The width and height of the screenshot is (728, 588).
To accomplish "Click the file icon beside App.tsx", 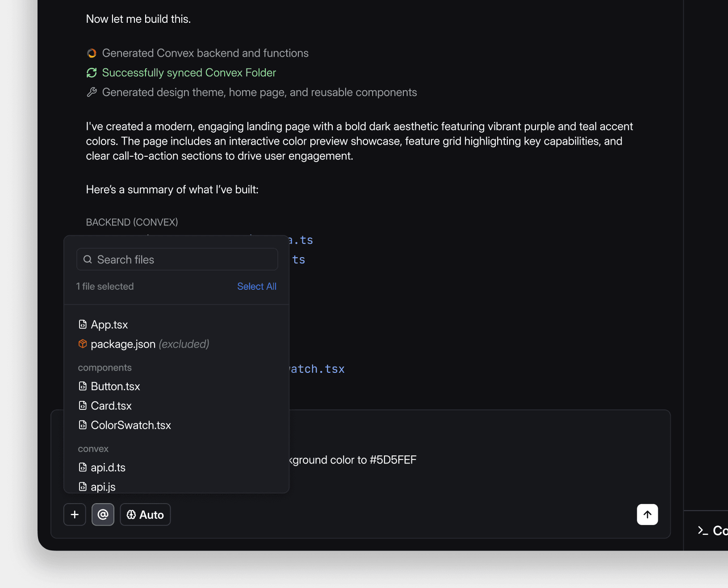I will pos(83,325).
